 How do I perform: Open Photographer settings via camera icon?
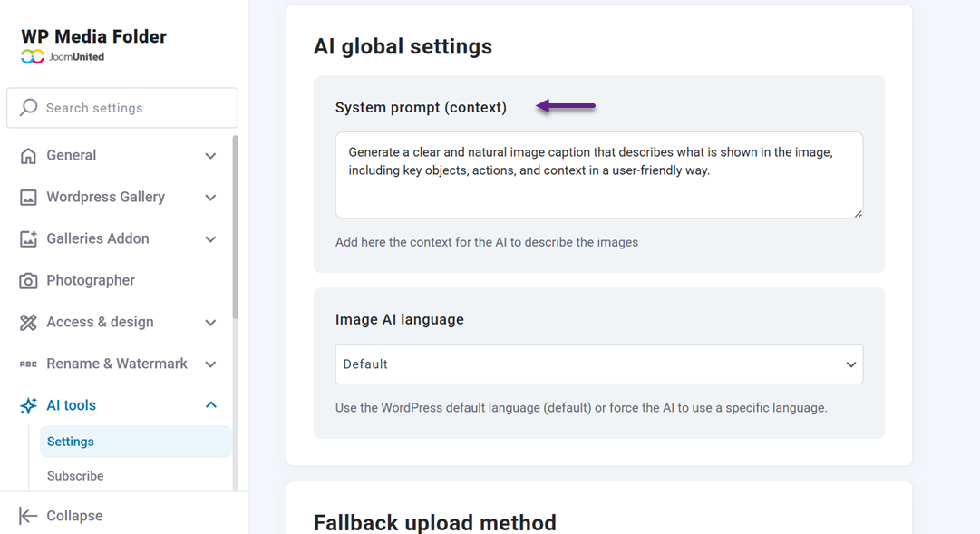[28, 280]
